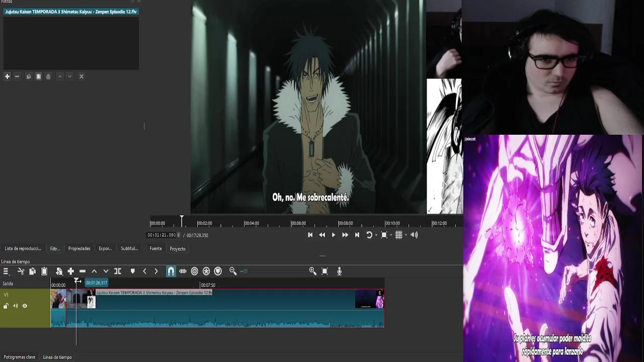The width and height of the screenshot is (644, 362).
Task: Rewind the player
Action: (322, 235)
